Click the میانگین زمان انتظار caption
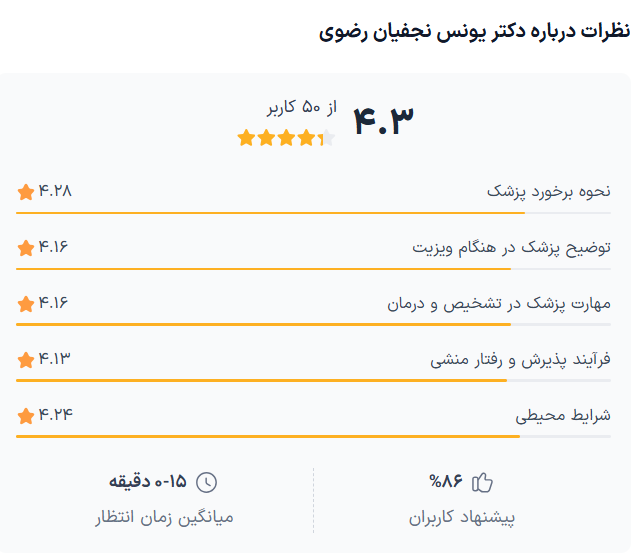This screenshot has width=637, height=559. 164,518
